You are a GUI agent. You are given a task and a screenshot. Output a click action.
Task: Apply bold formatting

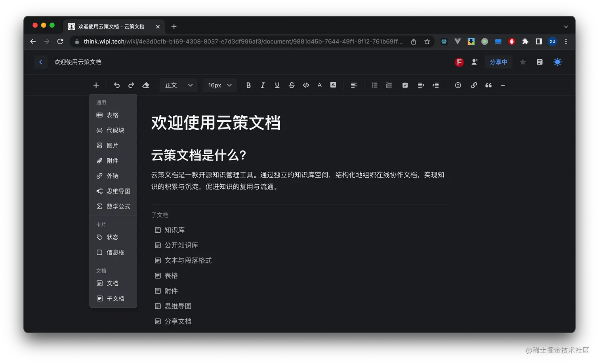[x=248, y=85]
